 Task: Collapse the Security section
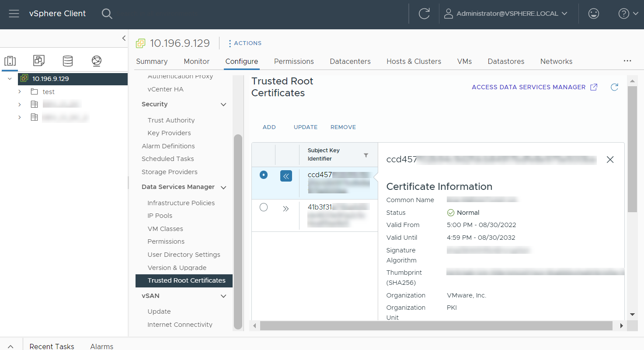click(x=223, y=105)
